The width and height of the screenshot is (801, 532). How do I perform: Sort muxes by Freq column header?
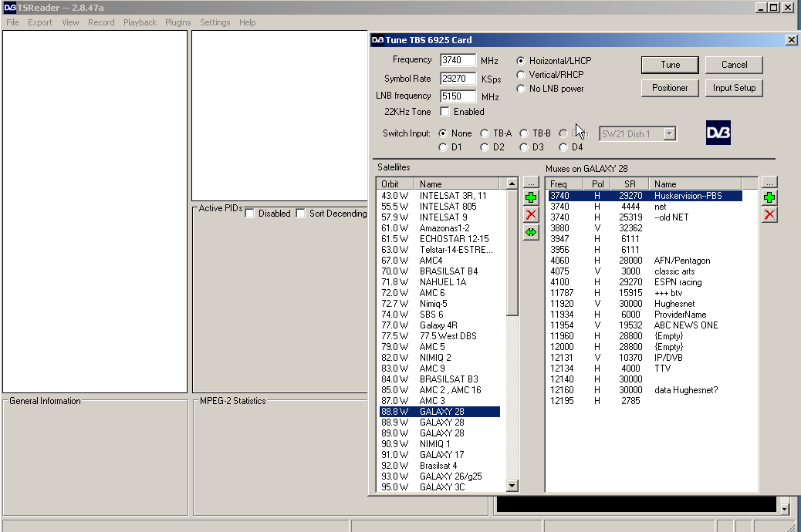click(x=565, y=184)
